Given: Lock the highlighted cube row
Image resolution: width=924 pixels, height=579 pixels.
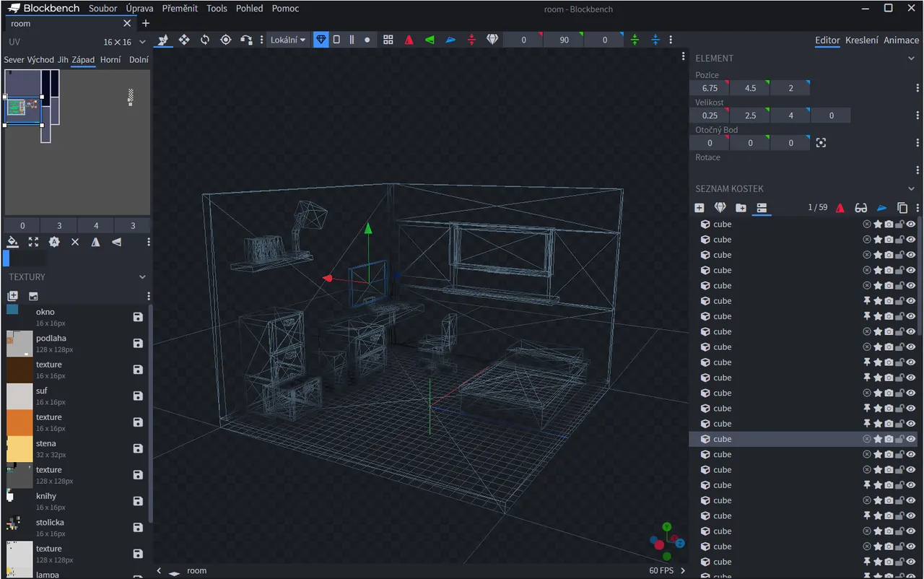Looking at the screenshot, I should (899, 439).
